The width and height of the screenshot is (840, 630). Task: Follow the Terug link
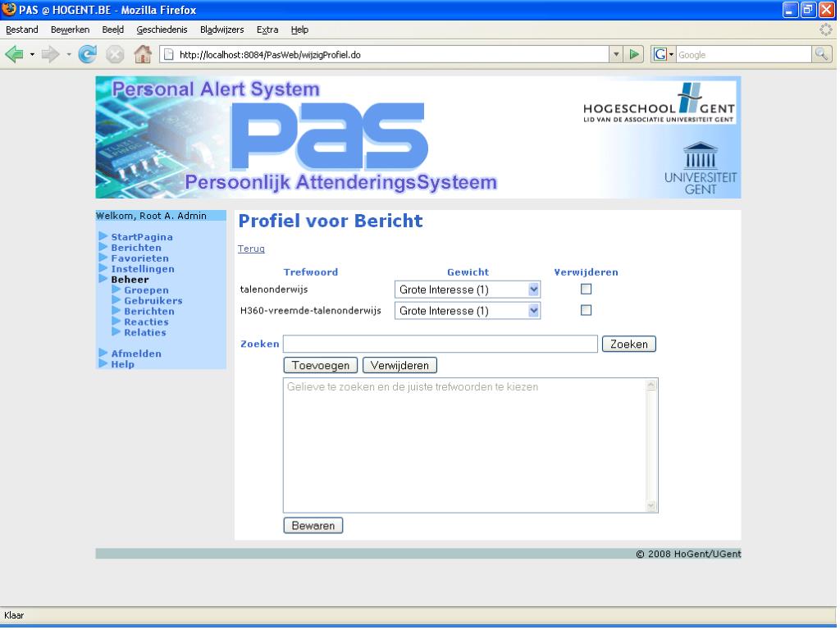pos(251,249)
